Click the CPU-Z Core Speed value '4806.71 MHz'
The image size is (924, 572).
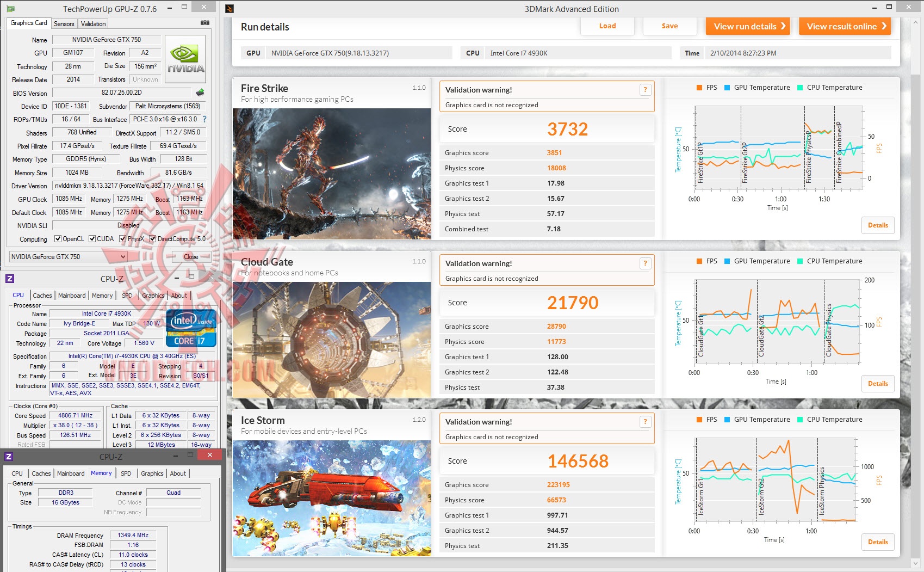(76, 415)
